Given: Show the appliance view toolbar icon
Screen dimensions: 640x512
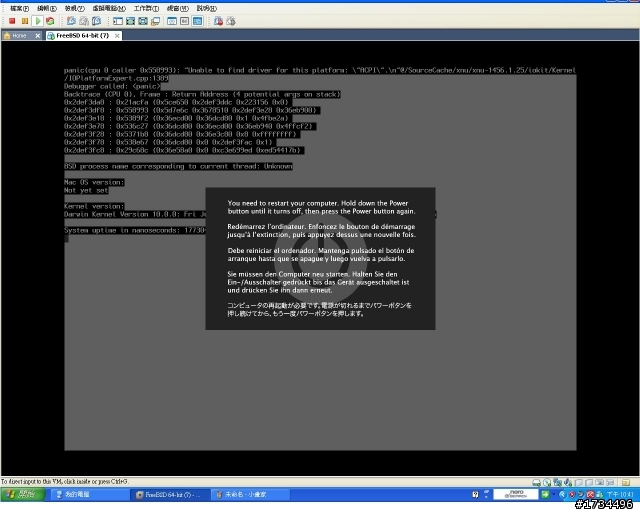Looking at the screenshot, I should [x=184, y=21].
